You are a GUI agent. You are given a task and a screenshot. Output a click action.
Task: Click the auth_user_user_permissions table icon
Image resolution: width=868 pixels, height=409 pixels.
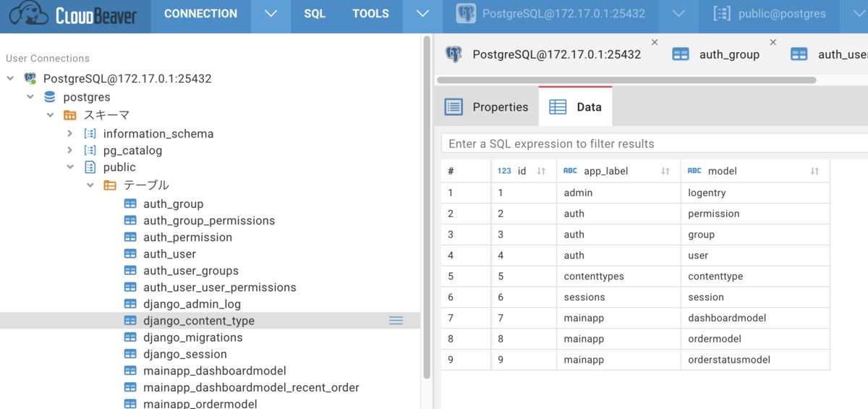tap(130, 287)
